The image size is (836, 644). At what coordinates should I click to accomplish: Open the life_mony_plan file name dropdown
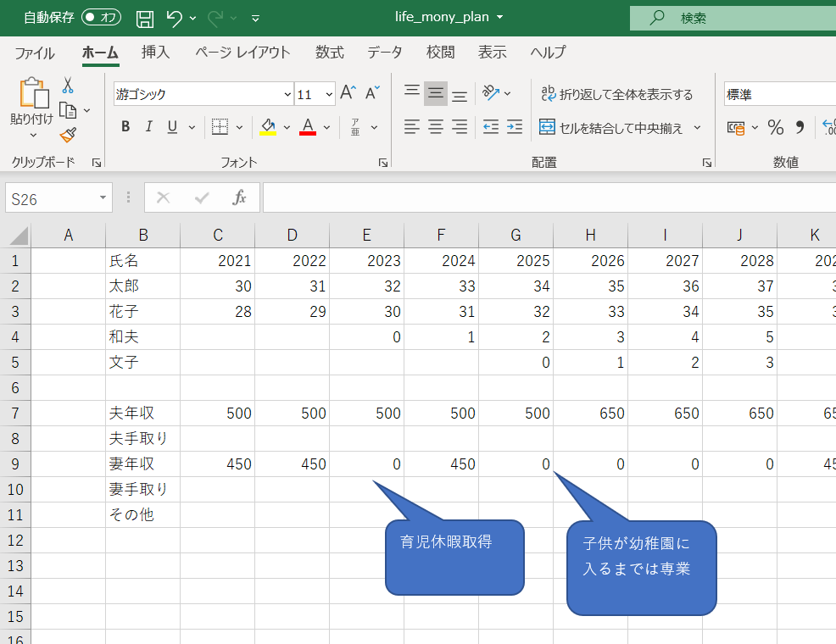point(499,18)
